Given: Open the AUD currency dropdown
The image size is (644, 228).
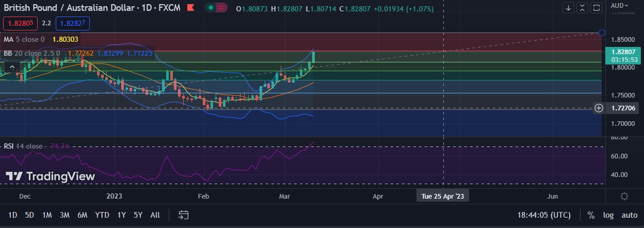Looking at the screenshot, I should [x=620, y=5].
